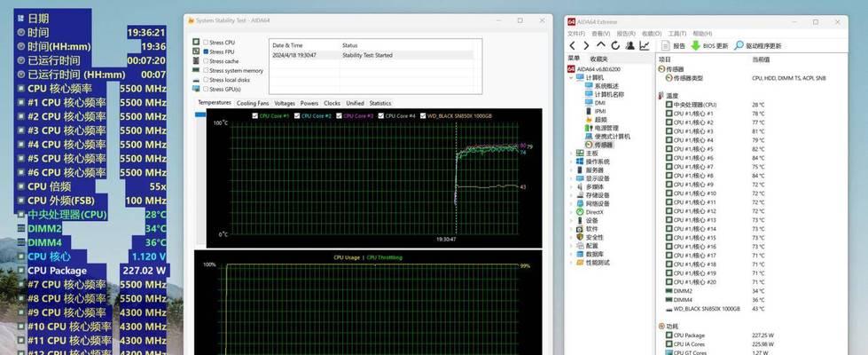The image size is (868, 355).
Task: Collapse the 计算机 tree node
Action: 572,77
